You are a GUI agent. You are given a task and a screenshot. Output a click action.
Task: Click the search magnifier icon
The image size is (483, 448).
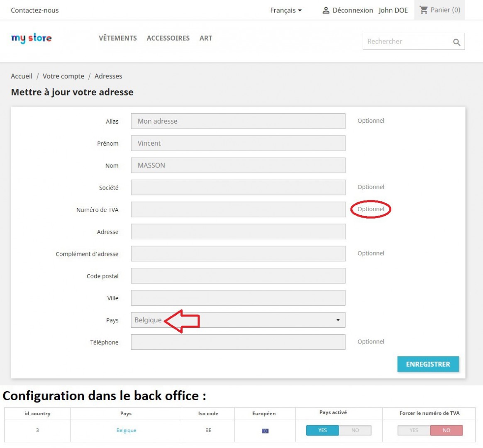pyautogui.click(x=456, y=42)
